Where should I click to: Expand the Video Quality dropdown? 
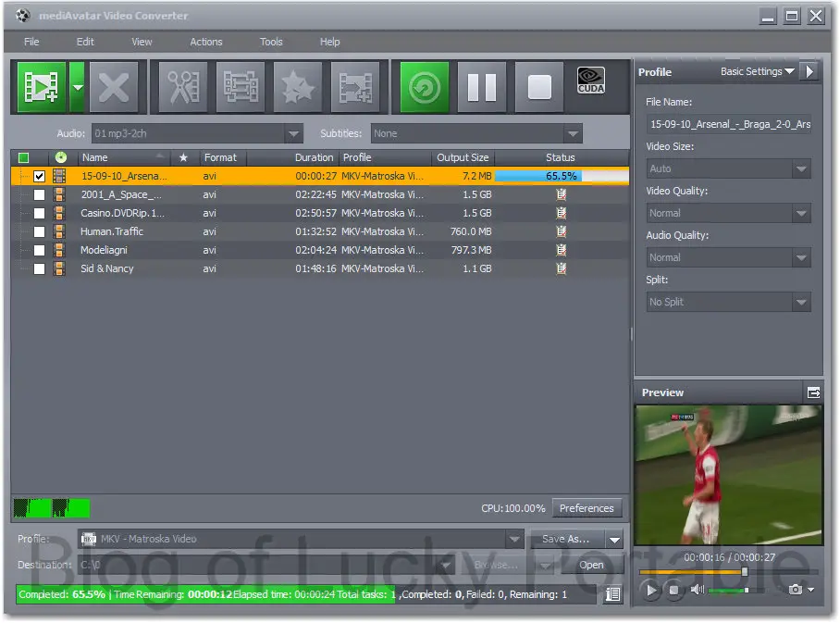tap(801, 213)
